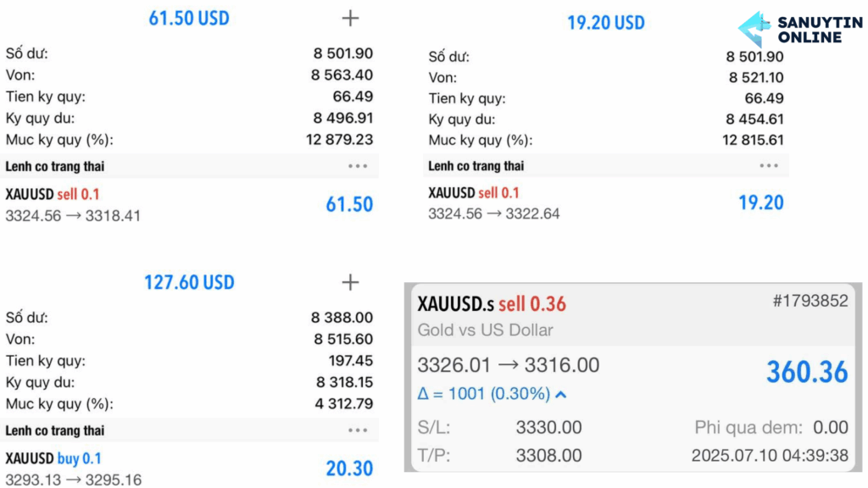Open three-dots menu above XAUUSD buy position
This screenshot has width=868, height=488.
[358, 430]
